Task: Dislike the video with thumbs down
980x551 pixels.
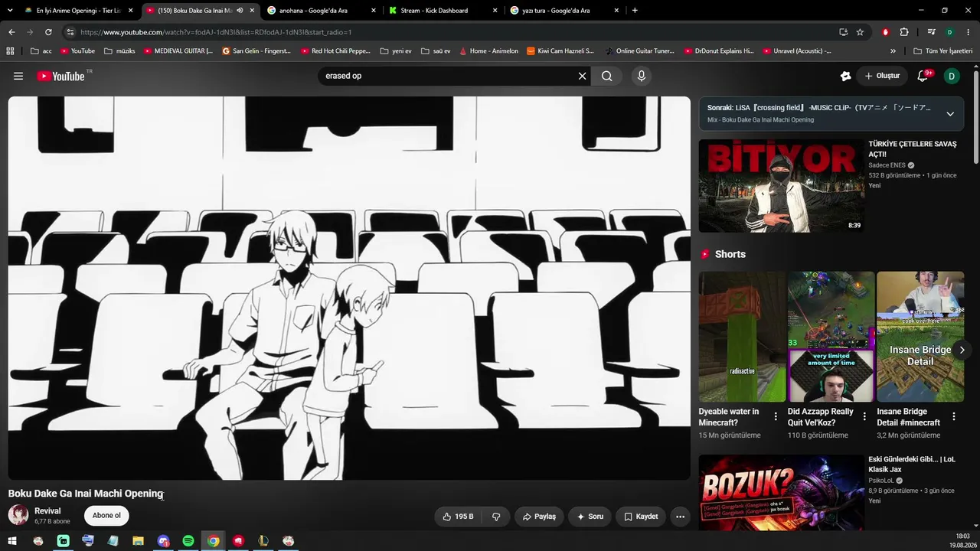Action: tap(496, 517)
